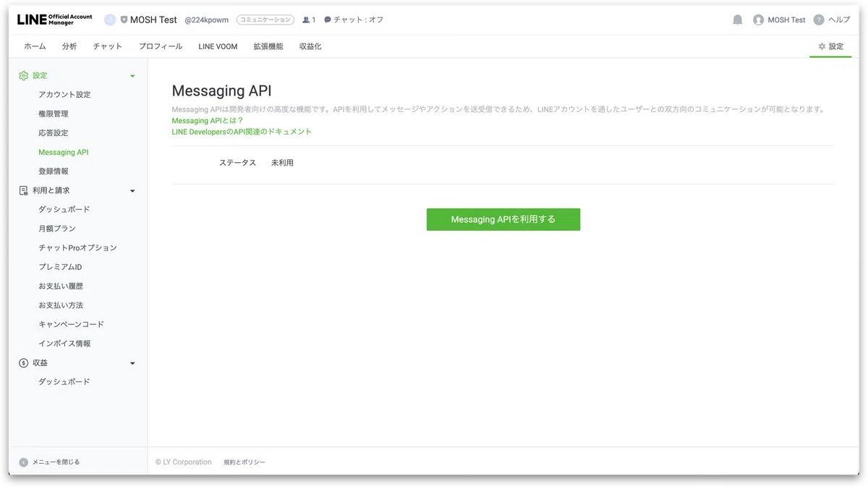The width and height of the screenshot is (868, 487).
Task: Open the 分析 tab
Action: coord(69,46)
